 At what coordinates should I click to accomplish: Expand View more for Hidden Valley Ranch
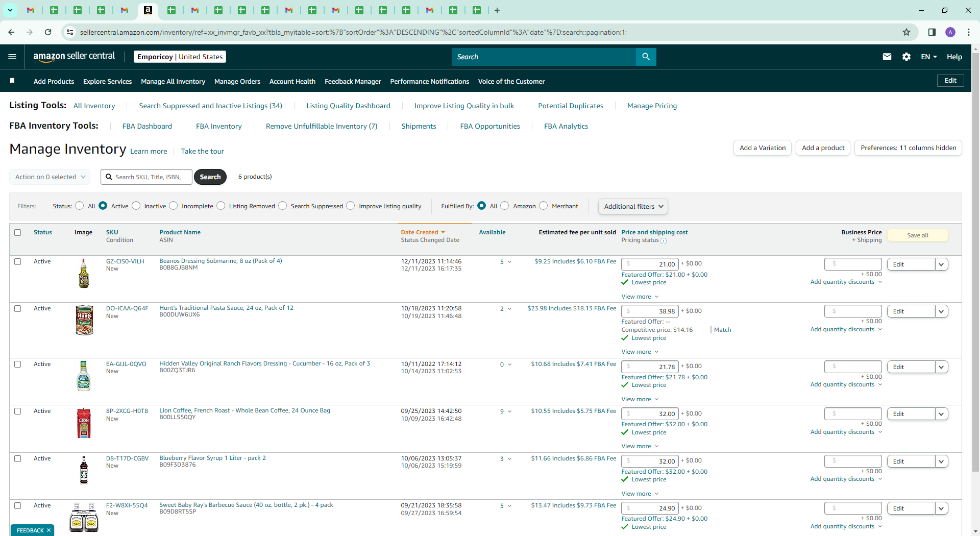pyautogui.click(x=640, y=399)
